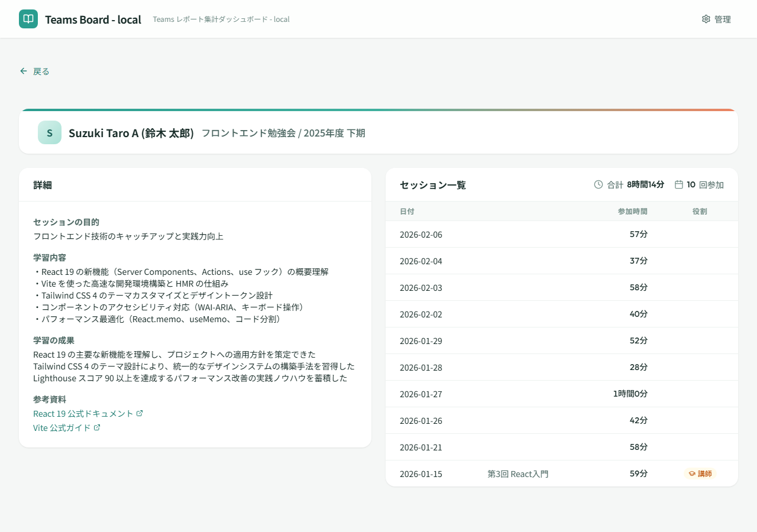Click the 役割 column header
This screenshot has width=757, height=532.
point(700,211)
